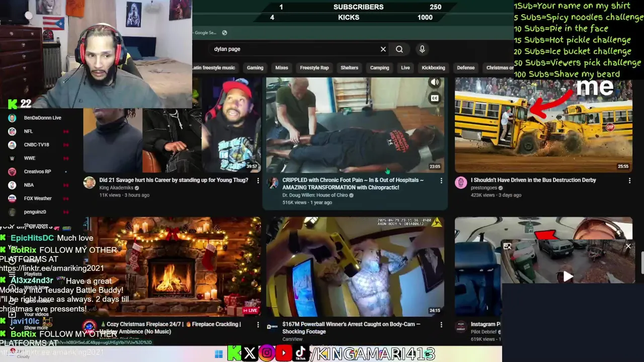Click 'I Shouldn't Have Driven in the Bus' title

coord(533,180)
